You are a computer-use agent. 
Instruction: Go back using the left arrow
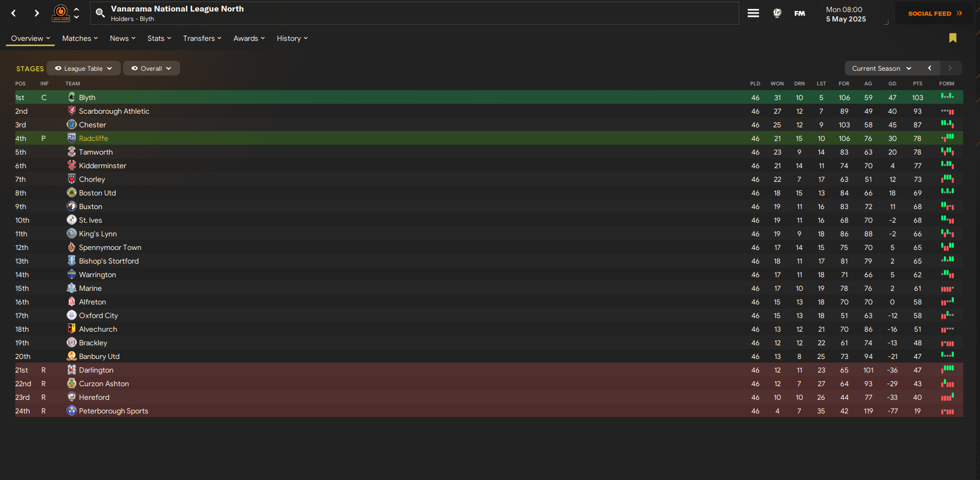pos(14,13)
